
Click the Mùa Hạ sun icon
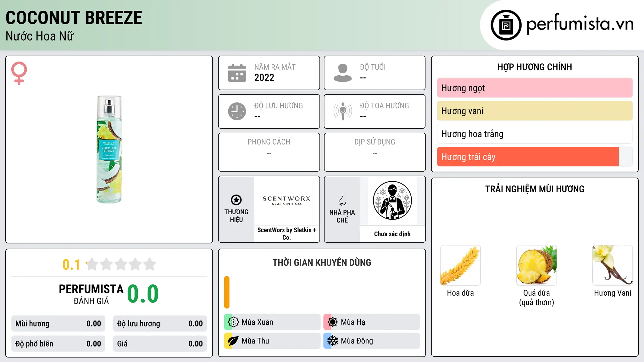point(333,322)
